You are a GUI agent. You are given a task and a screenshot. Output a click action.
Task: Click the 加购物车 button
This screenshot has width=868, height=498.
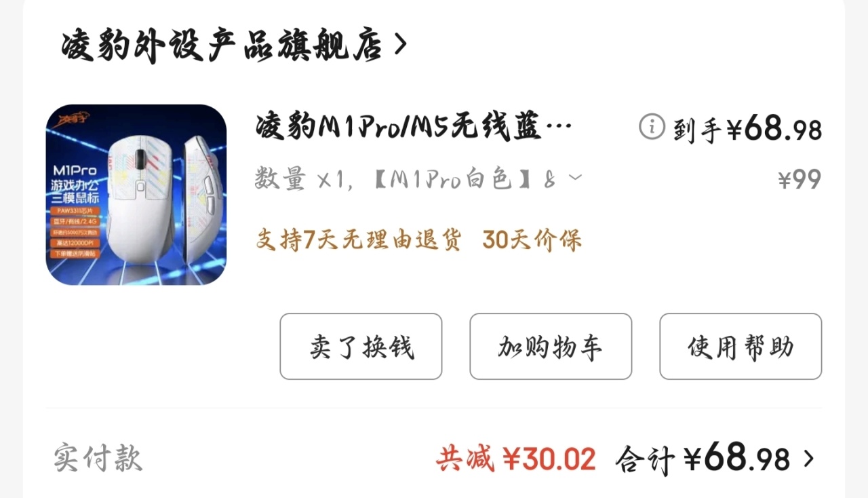pyautogui.click(x=551, y=347)
